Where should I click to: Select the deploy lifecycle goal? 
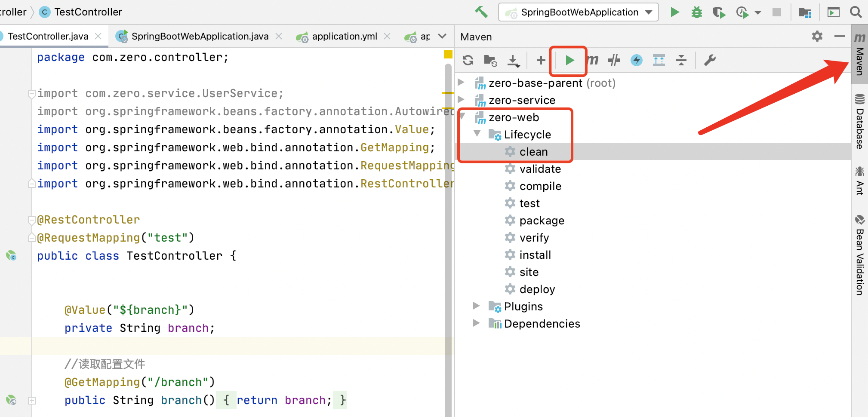(537, 289)
